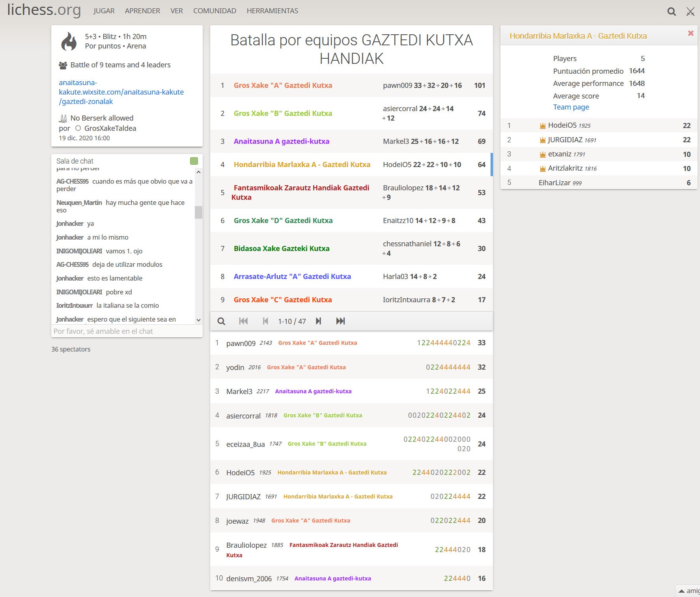Click the crossed swords challenges icon
The height and width of the screenshot is (597, 700).
coord(690,12)
